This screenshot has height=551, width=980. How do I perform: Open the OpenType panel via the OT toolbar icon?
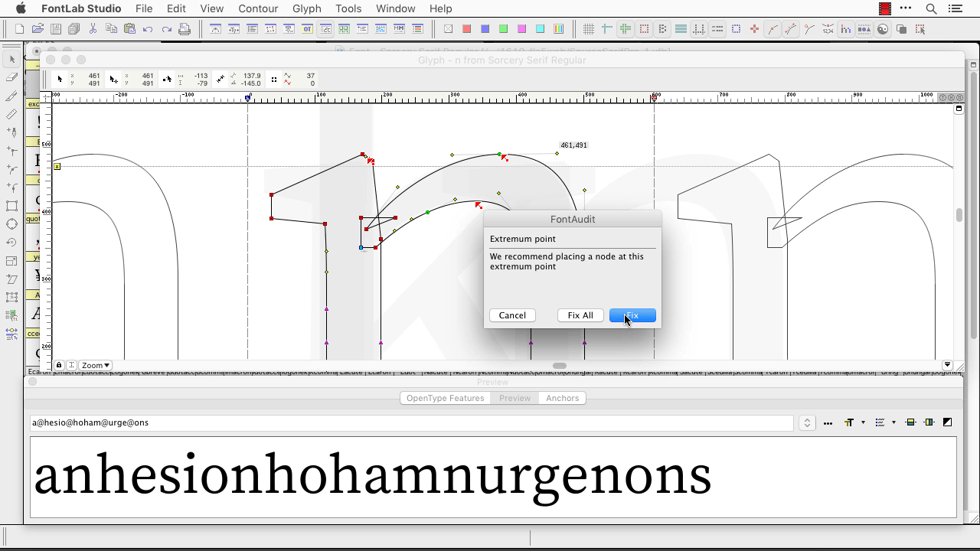pos(307,28)
